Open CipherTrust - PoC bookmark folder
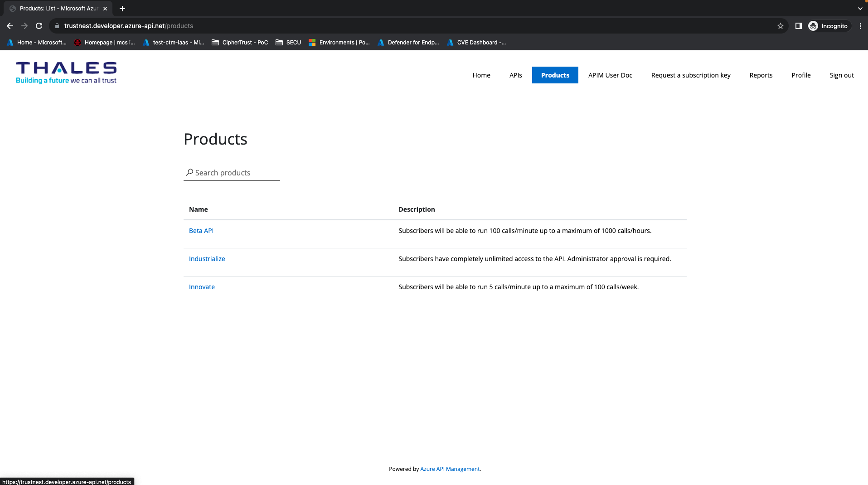 pos(240,43)
